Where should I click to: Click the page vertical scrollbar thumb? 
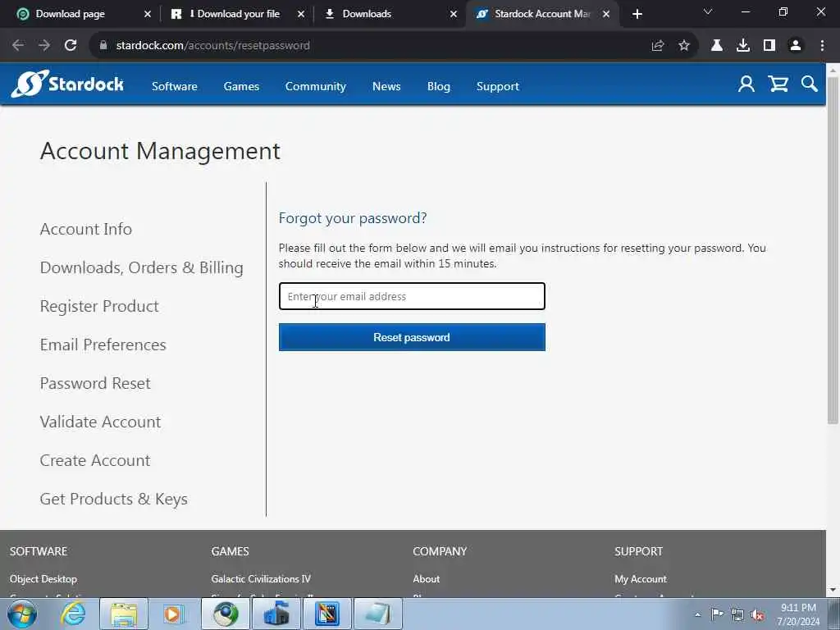click(833, 251)
